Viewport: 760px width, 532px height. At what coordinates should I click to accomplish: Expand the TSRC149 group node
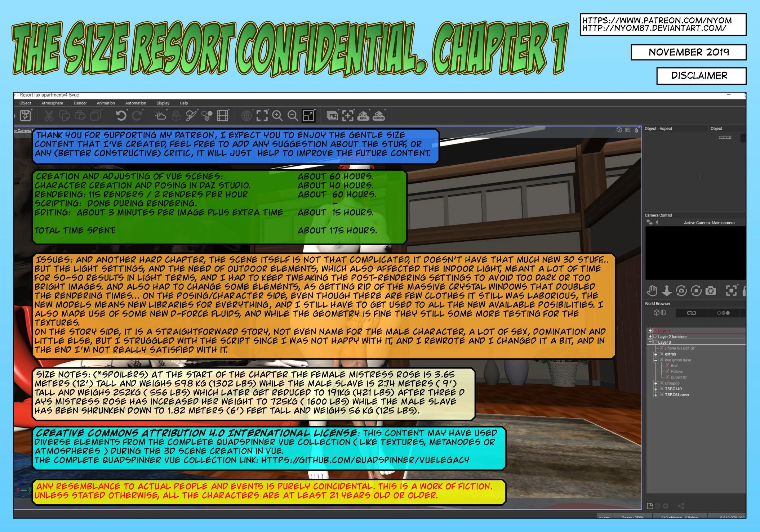coord(656,389)
